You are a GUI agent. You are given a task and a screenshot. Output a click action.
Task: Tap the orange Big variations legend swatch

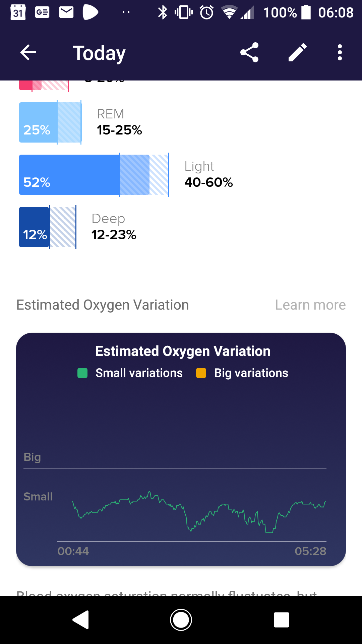point(201,373)
